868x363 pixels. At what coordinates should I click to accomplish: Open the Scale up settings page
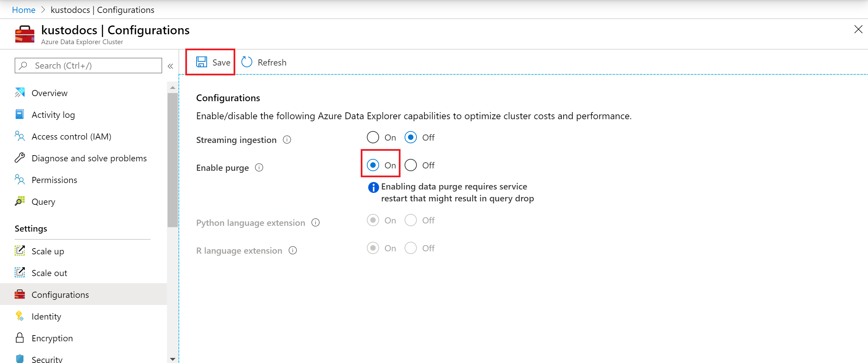(x=48, y=251)
